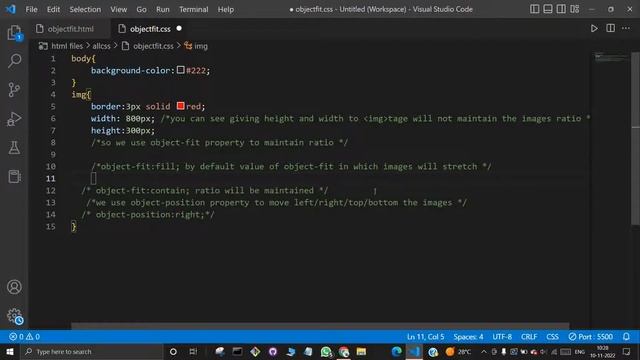Toggle the secondary side bar layout icon
The width and height of the screenshot is (640, 360).
(x=561, y=9)
